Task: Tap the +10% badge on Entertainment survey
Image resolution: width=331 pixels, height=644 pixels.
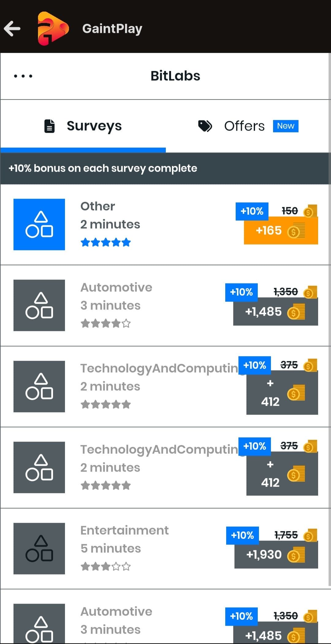Action: click(x=242, y=535)
